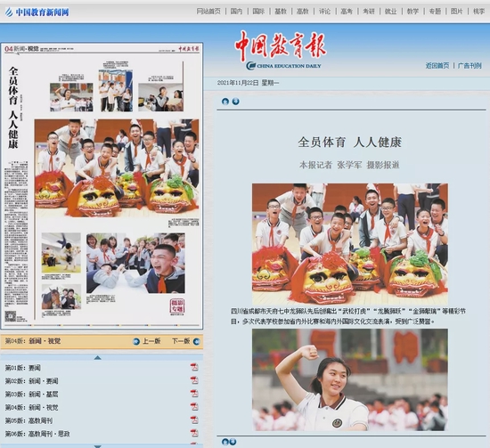The width and height of the screenshot is (490, 448).
Task: Click the round arrow icon beside 下一版
Action: coord(197,341)
